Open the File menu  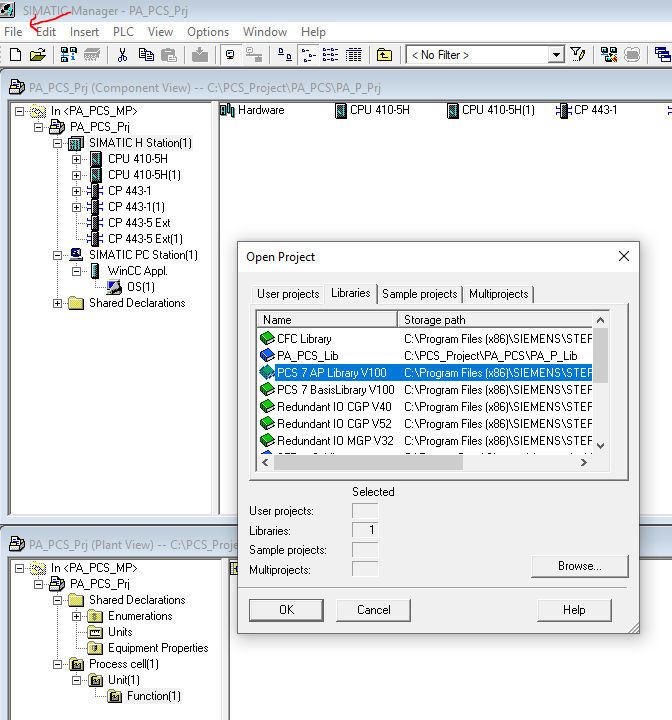click(13, 32)
